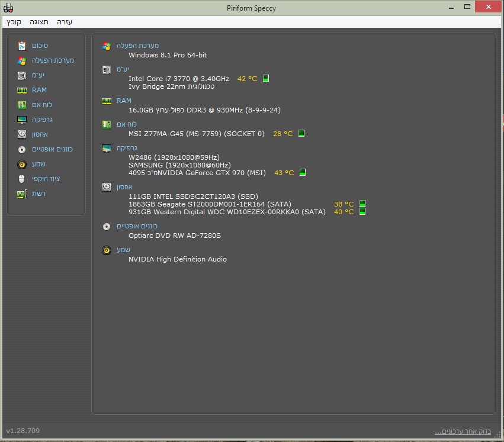Select the Graphics monitor icon in sidebar
Screen dimensions: 504x442
click(22, 120)
